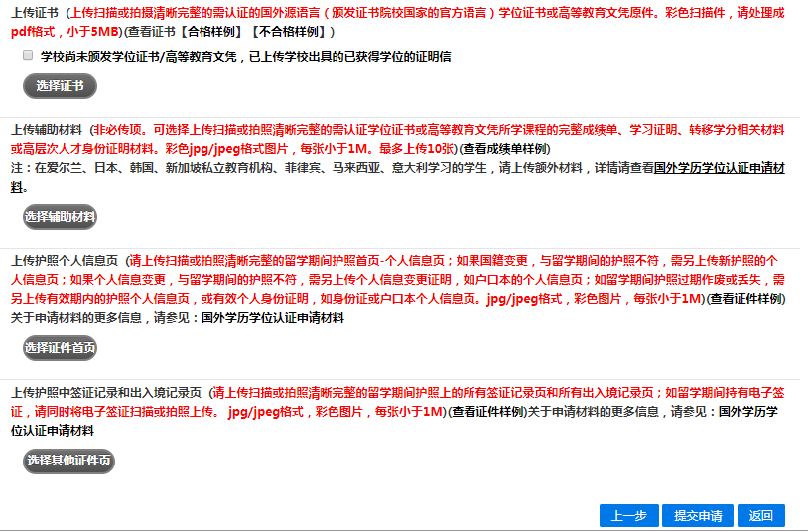Open 查看证件样例 link in passport info section
Screen dimensions: 808x532
pos(746,299)
